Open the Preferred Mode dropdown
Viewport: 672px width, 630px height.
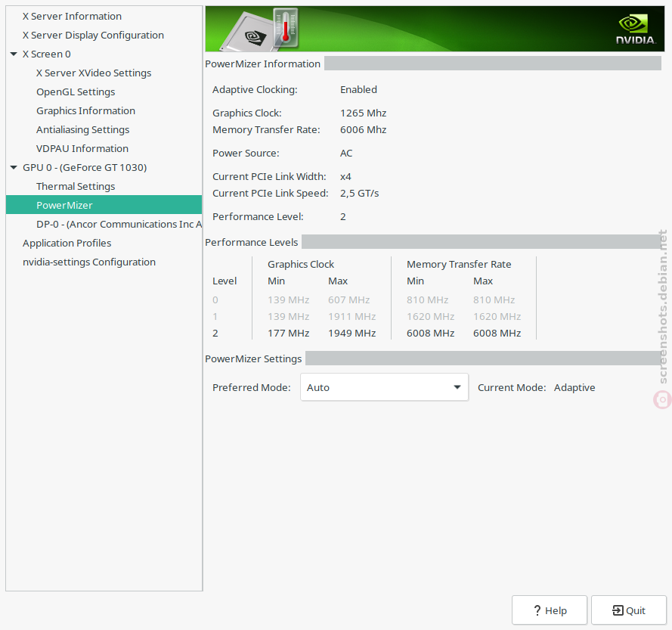point(385,387)
